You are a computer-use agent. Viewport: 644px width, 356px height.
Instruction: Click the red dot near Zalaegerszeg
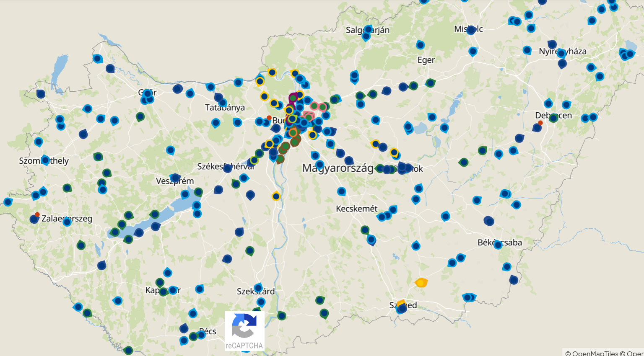click(37, 214)
